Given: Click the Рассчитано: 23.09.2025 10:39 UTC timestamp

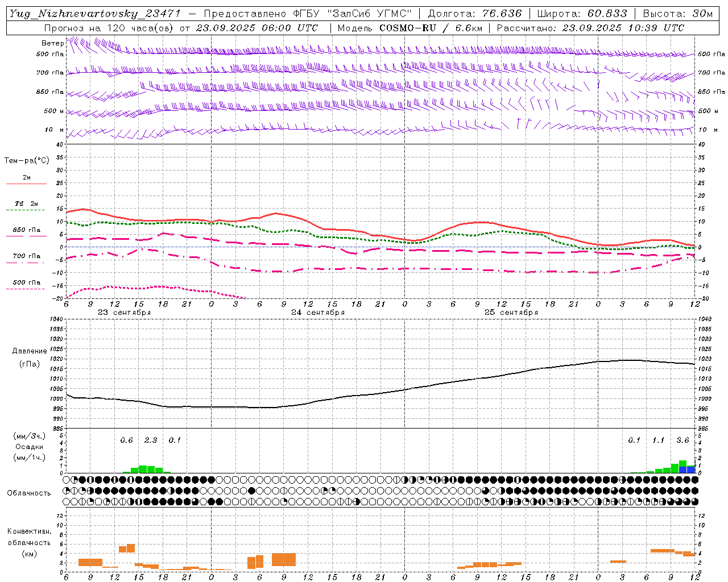Looking at the screenshot, I should click(x=590, y=28).
